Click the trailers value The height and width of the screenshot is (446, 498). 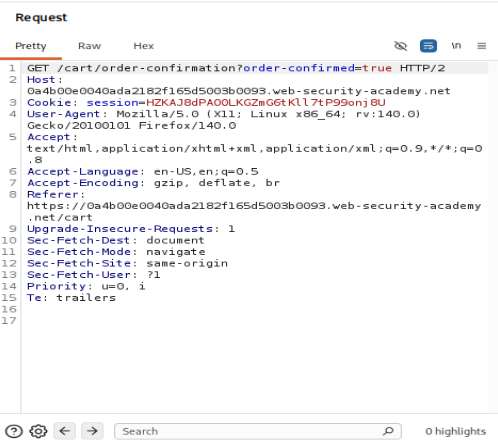(x=86, y=297)
